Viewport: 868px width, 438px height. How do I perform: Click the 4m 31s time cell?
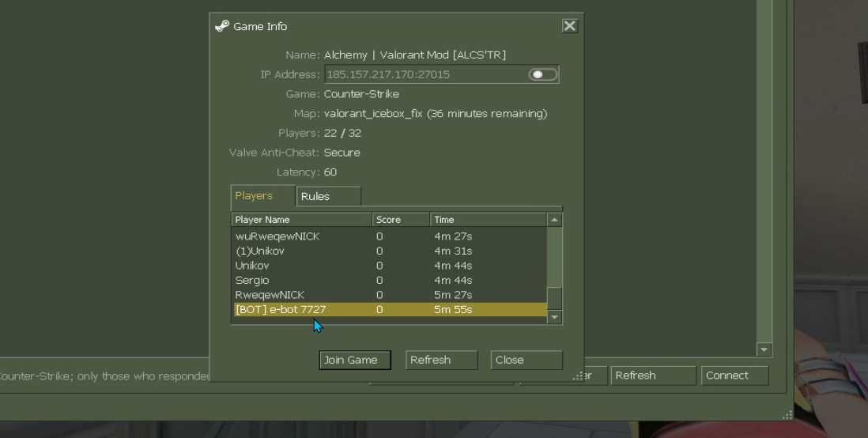point(454,251)
